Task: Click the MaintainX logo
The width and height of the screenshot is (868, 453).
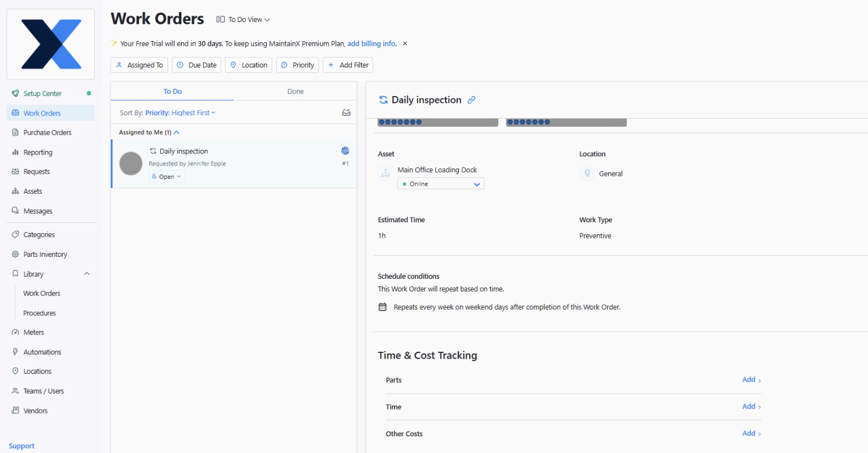Action: pos(50,43)
